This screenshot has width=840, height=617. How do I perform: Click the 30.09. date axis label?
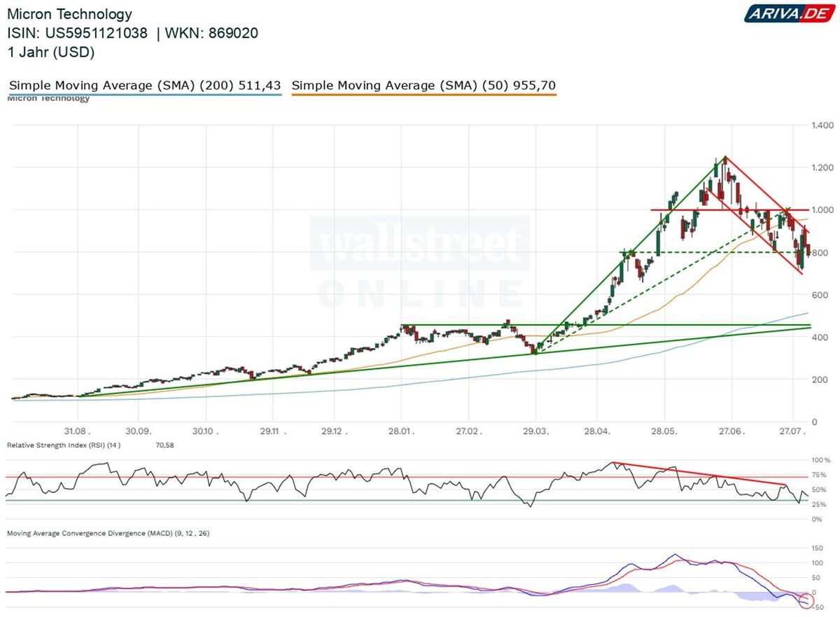point(140,431)
